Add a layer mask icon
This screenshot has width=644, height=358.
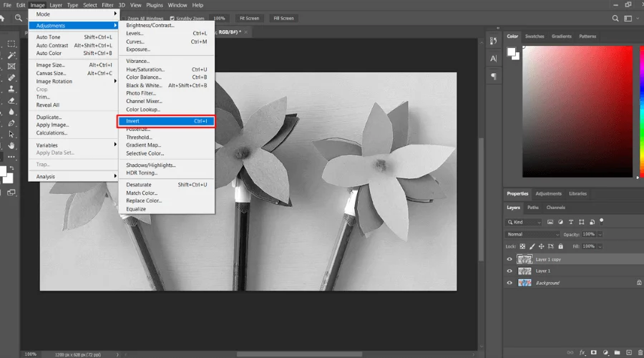click(593, 352)
